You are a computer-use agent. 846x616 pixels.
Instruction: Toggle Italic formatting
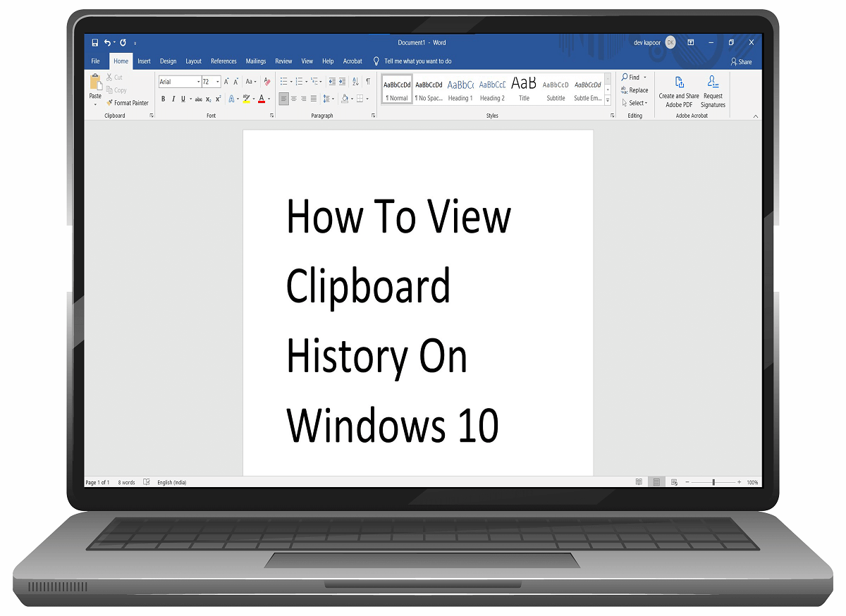pos(173,99)
